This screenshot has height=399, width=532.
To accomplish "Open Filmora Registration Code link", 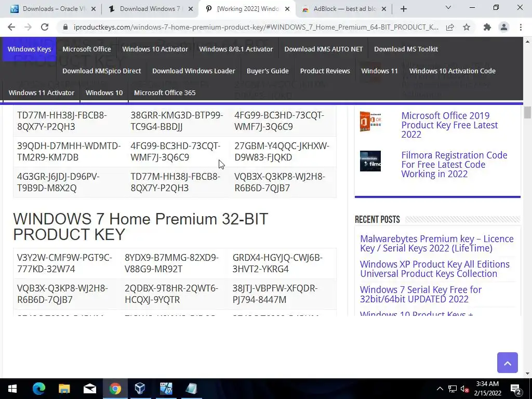I will (x=454, y=165).
